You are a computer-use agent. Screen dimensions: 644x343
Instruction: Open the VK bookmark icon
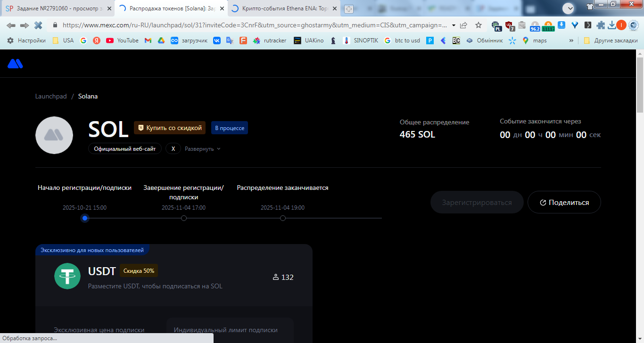point(217,41)
